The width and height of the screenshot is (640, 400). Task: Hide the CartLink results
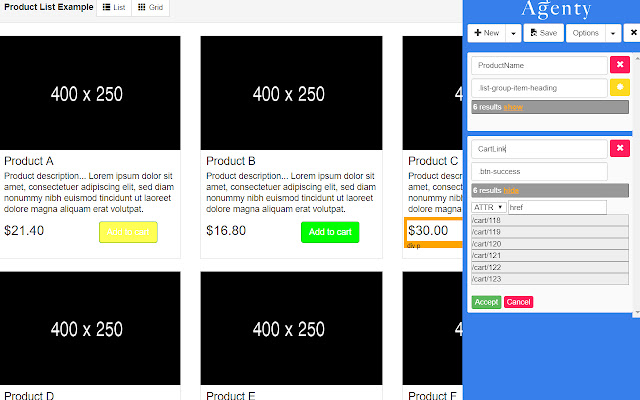pyautogui.click(x=511, y=191)
